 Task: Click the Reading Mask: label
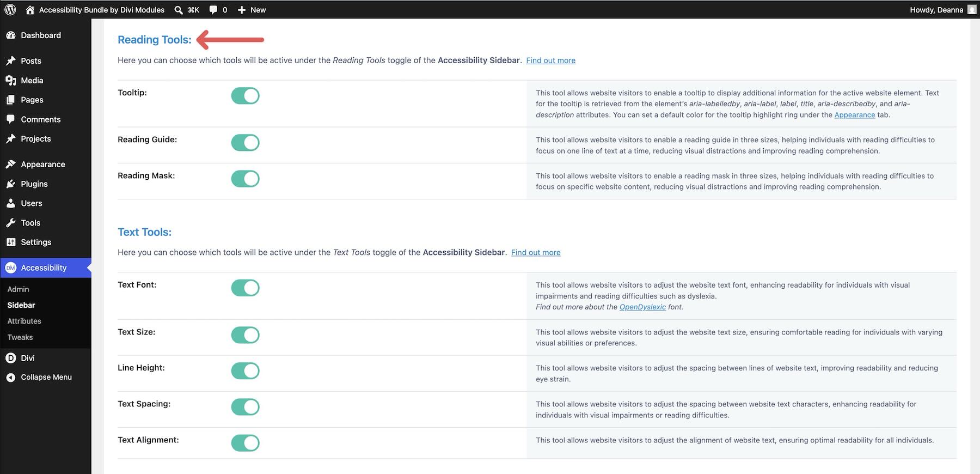click(146, 175)
